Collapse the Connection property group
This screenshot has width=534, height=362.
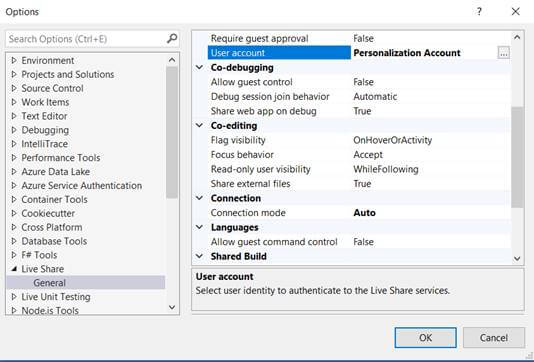200,198
